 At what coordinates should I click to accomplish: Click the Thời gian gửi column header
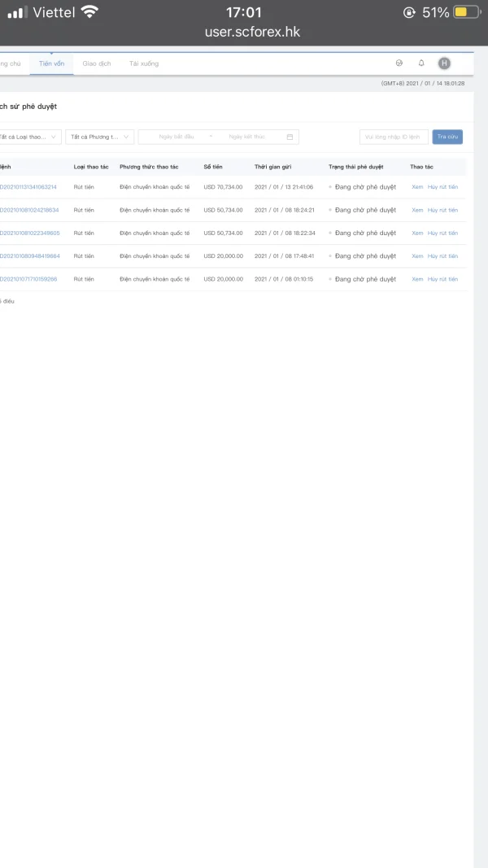coord(272,167)
